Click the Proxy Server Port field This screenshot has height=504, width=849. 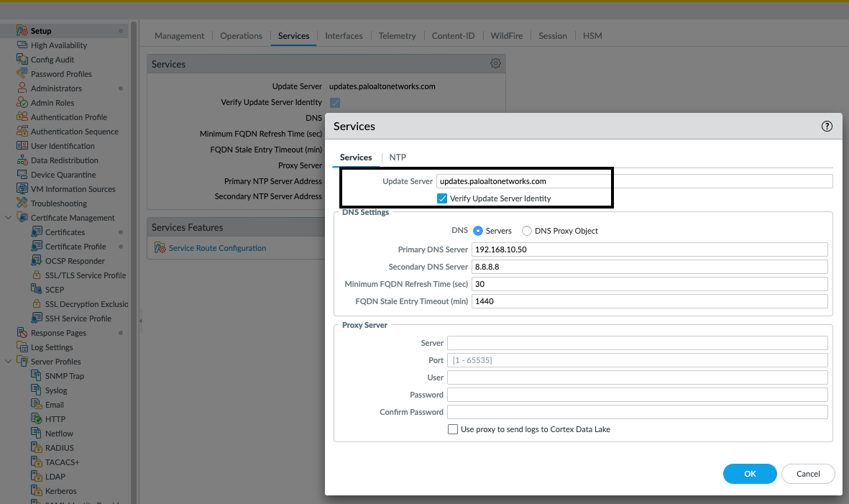tap(637, 359)
